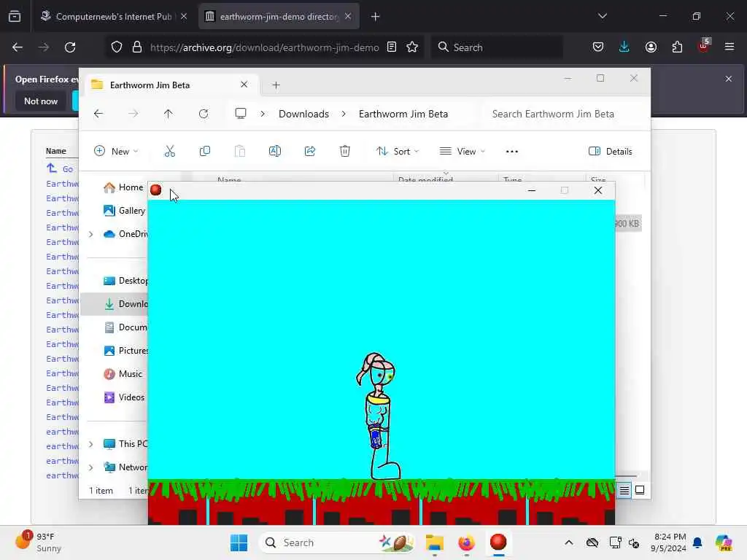Click the Firefox URL address field

click(x=264, y=47)
